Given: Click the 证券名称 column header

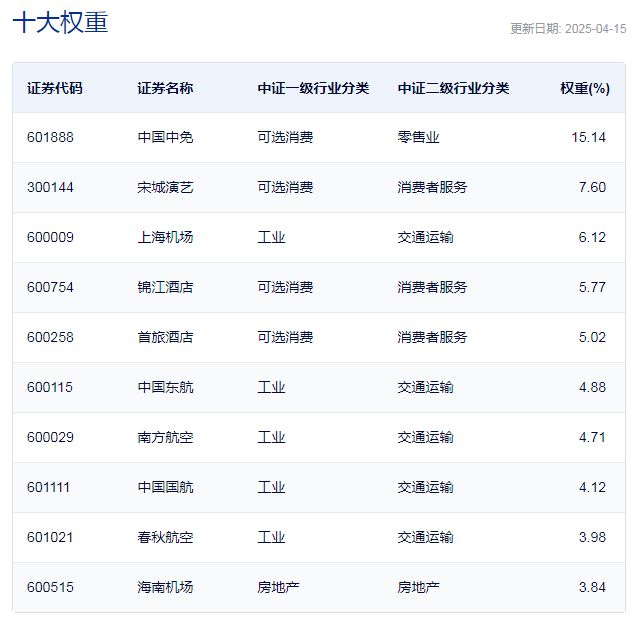Looking at the screenshot, I should click(x=165, y=88).
